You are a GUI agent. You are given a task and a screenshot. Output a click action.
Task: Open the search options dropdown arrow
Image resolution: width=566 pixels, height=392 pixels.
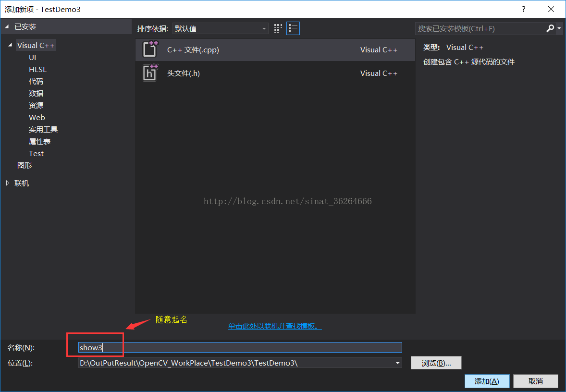click(x=559, y=28)
